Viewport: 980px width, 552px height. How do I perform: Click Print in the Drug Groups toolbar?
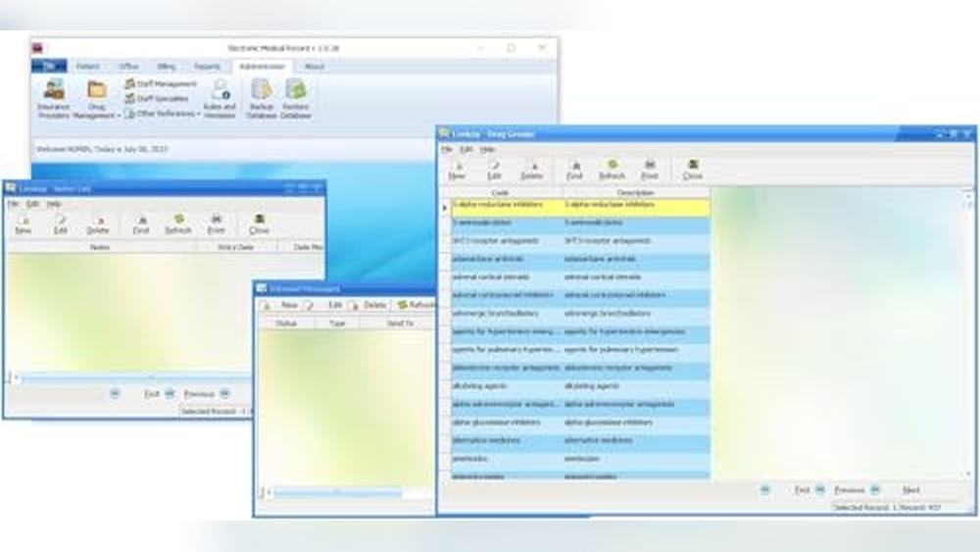[x=650, y=169]
